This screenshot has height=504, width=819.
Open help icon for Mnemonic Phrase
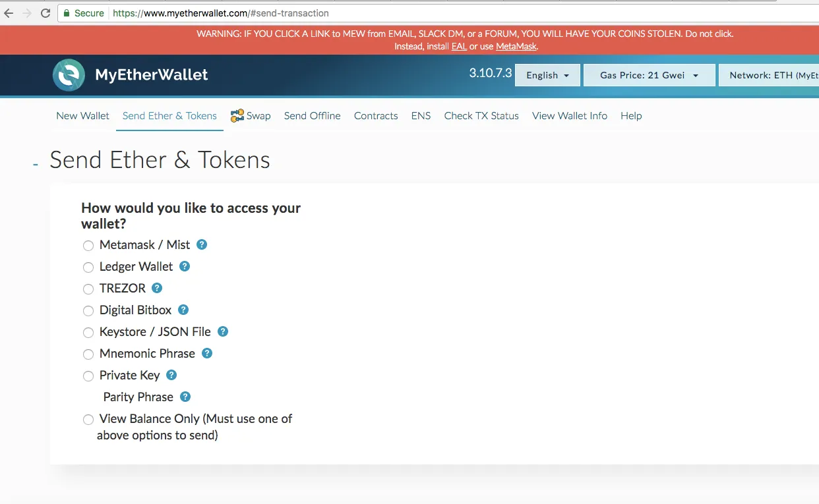(x=207, y=353)
